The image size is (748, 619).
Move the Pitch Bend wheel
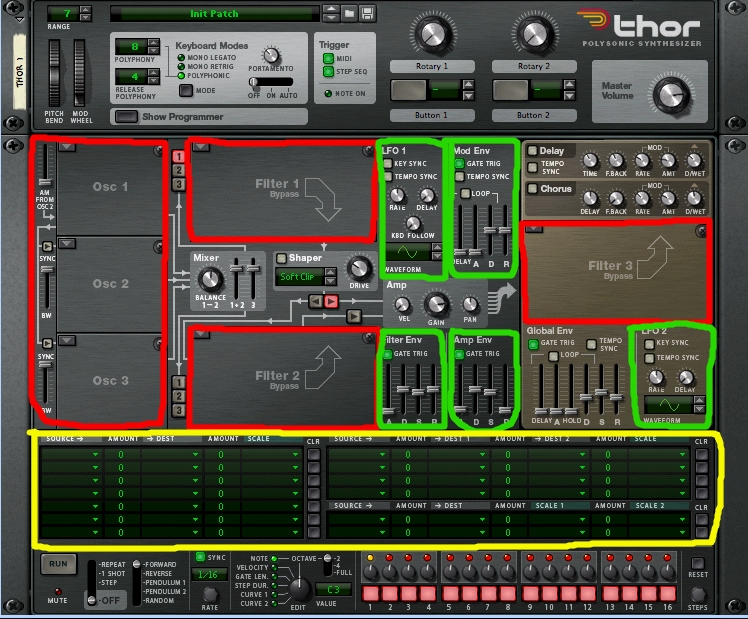54,73
